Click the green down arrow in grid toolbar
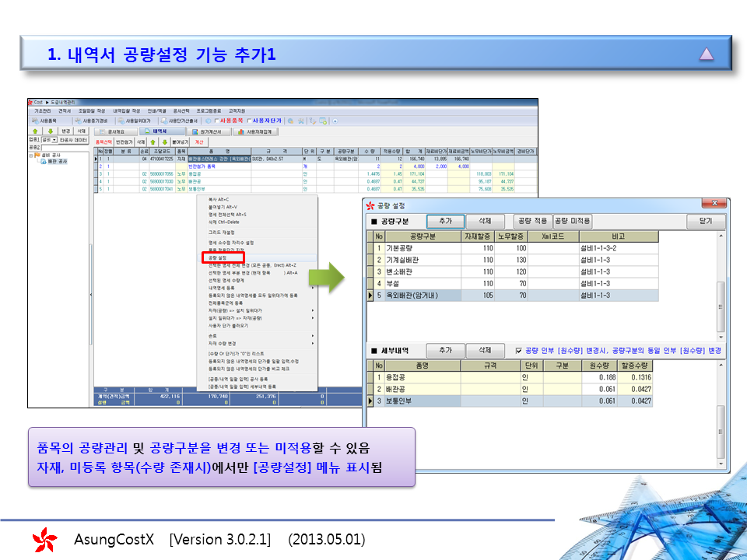747x560 pixels. point(164,142)
